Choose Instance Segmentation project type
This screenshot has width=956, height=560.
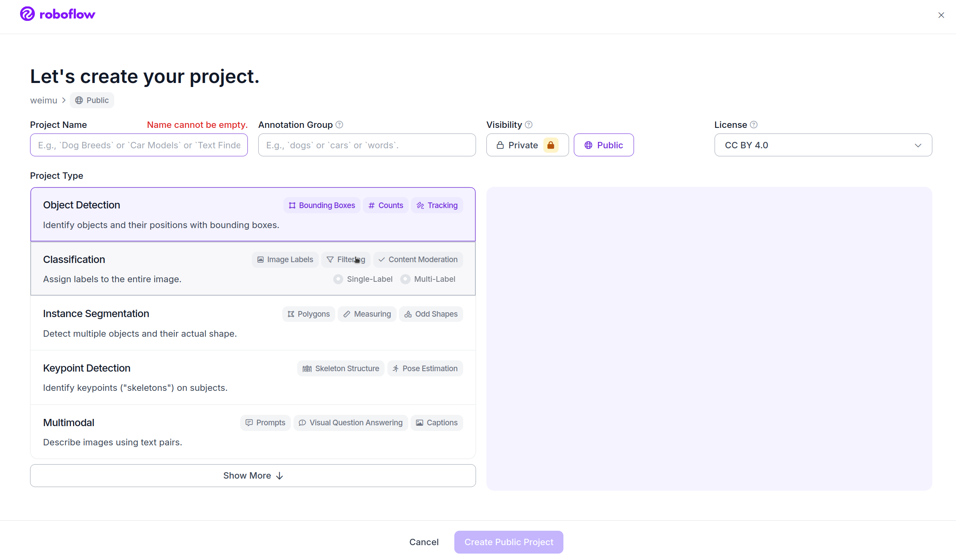click(160, 323)
